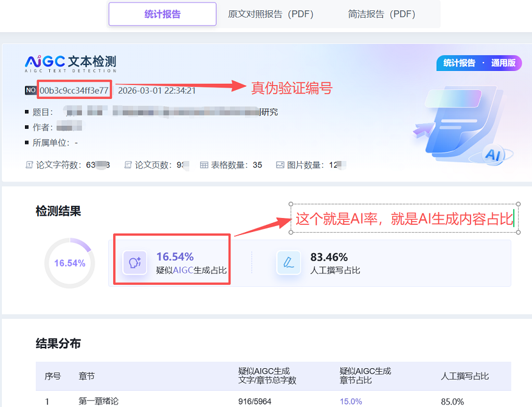Click the 表格数量 table icon
This screenshot has height=407, width=532.
[204, 165]
